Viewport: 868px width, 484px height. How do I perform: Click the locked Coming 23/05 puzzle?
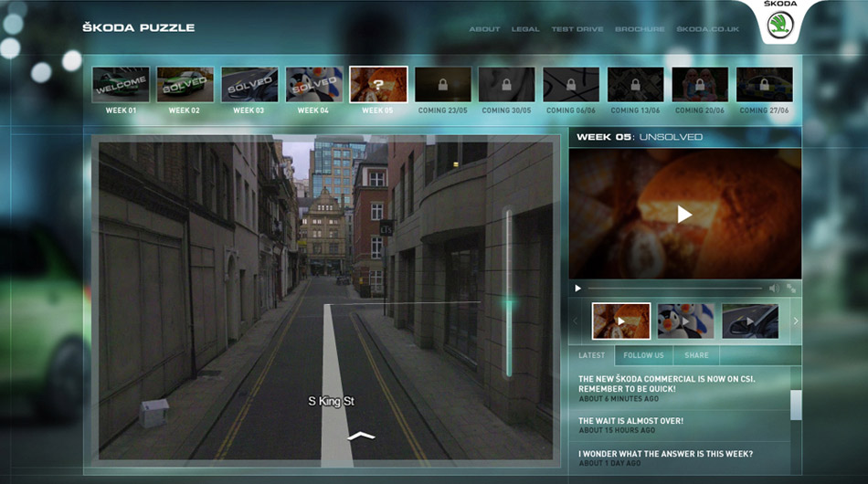443,85
